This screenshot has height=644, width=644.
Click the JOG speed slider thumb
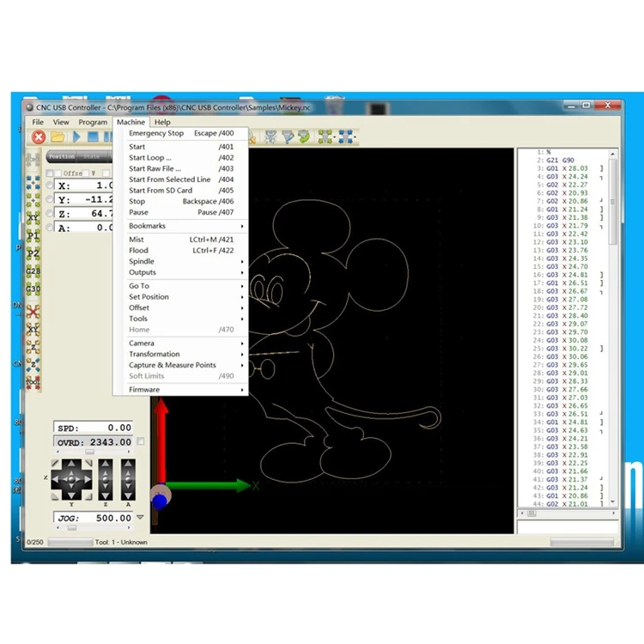[x=72, y=528]
